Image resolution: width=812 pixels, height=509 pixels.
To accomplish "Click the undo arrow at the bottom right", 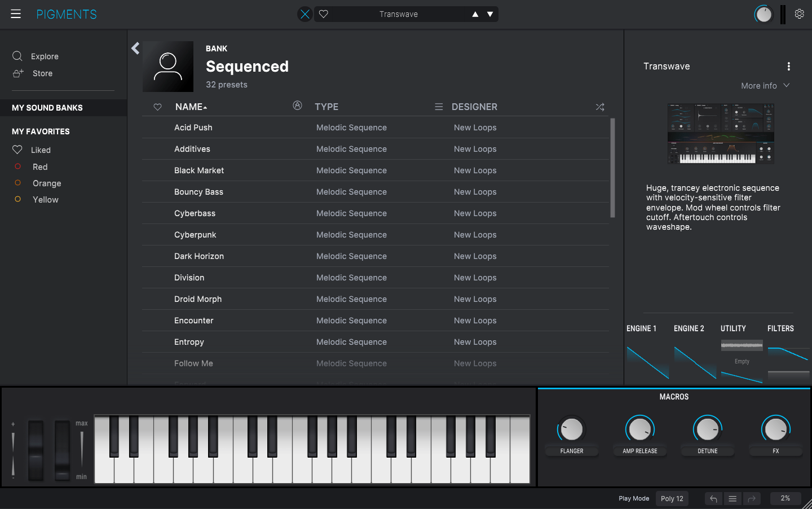I will point(713,499).
